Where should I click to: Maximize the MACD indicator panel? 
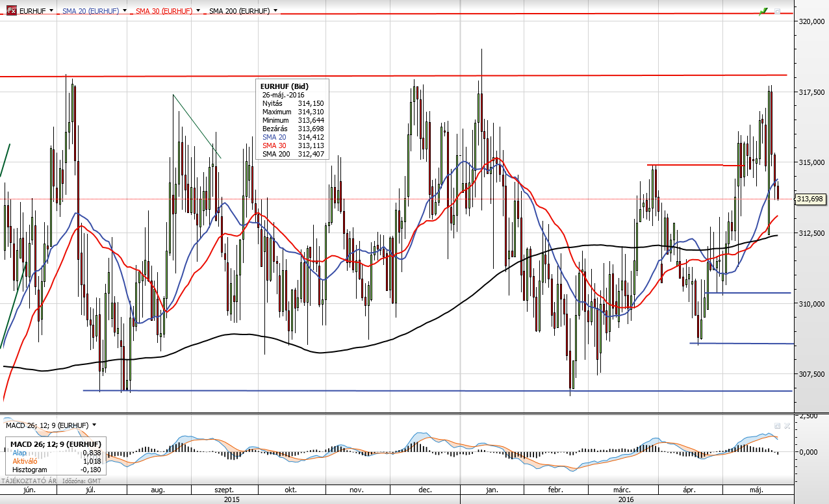coord(777,425)
